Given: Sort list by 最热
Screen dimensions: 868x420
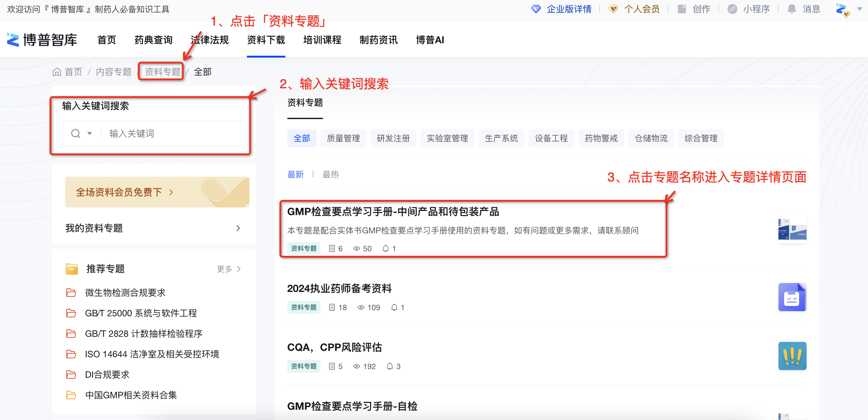Looking at the screenshot, I should point(331,175).
